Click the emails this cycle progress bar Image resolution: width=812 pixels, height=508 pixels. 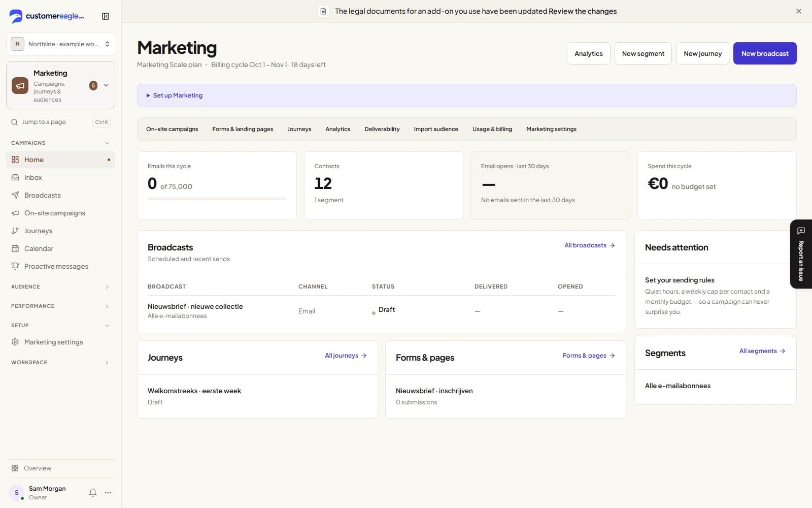[217, 199]
